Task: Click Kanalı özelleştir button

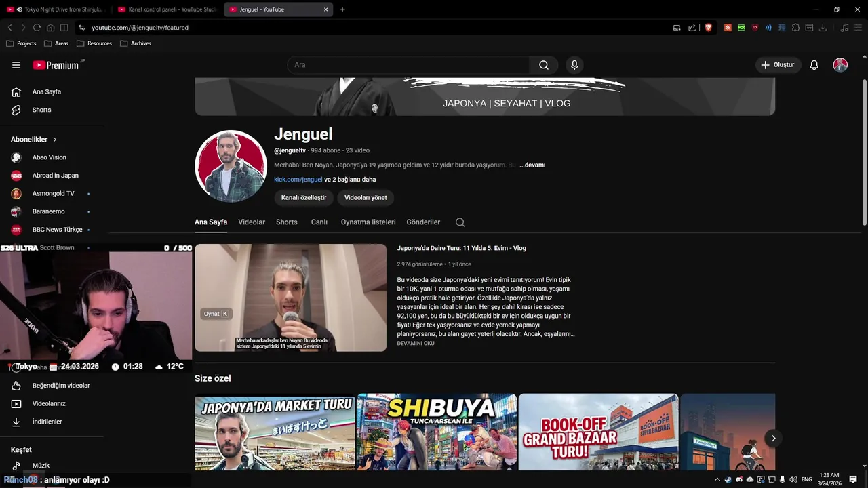Action: 304,198
